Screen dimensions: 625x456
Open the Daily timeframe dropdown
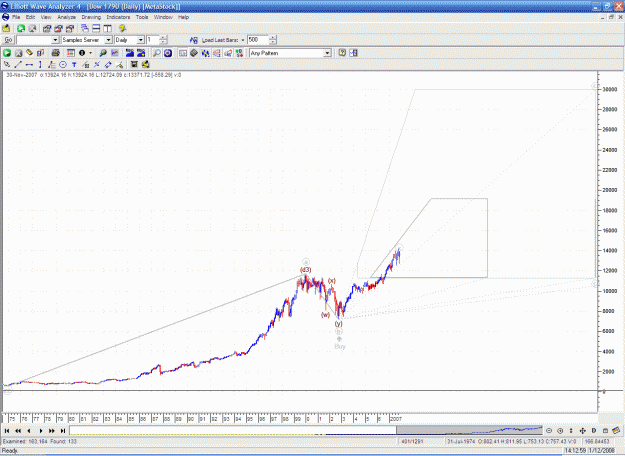(x=141, y=40)
